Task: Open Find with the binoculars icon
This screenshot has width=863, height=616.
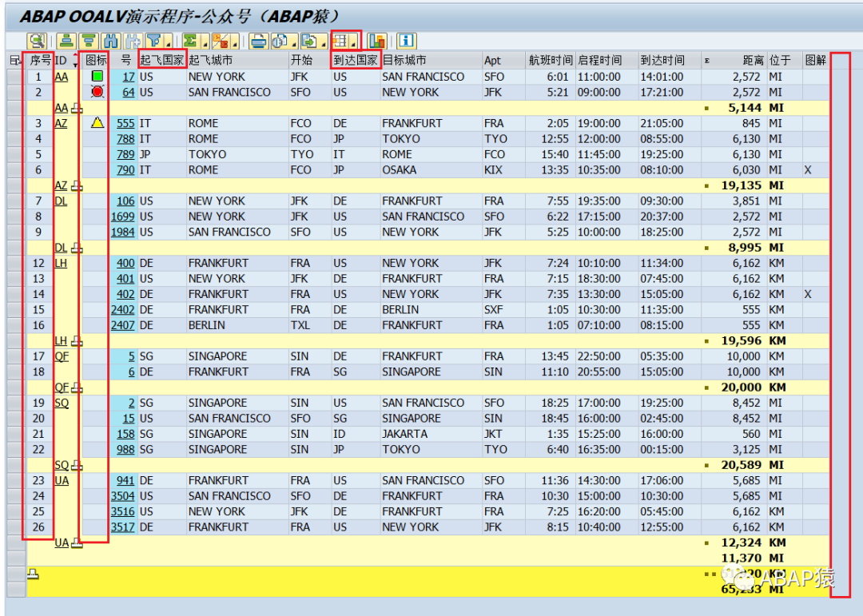Action: pos(110,41)
